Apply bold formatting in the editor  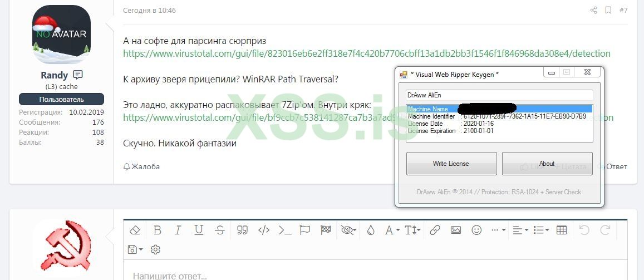(x=158, y=230)
